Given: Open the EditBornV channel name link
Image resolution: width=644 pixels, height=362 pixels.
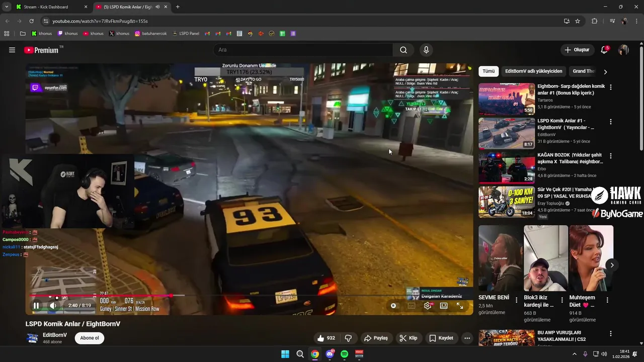Looking at the screenshot, I should click(x=55, y=335).
